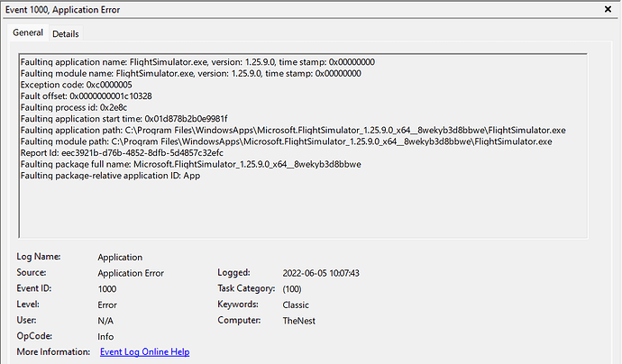Screen dimensions: 622x364
Task: Click the Computer value TheNest
Action: pos(298,321)
